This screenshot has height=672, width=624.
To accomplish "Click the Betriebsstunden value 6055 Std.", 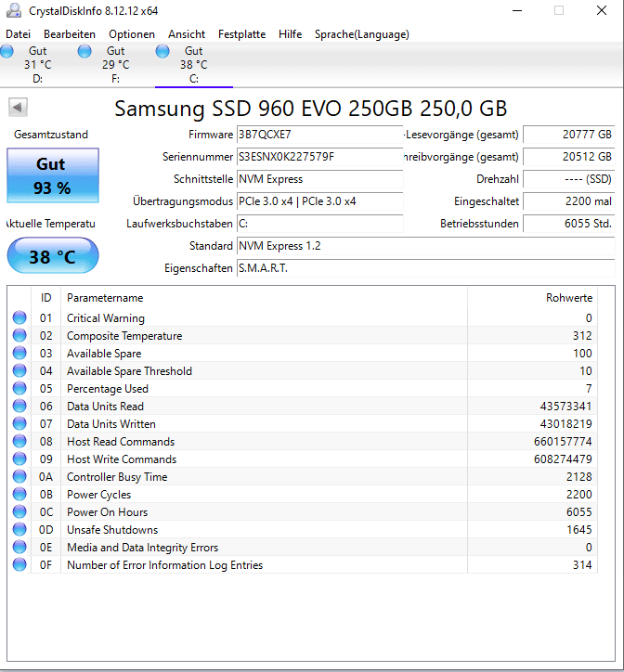I will (569, 224).
